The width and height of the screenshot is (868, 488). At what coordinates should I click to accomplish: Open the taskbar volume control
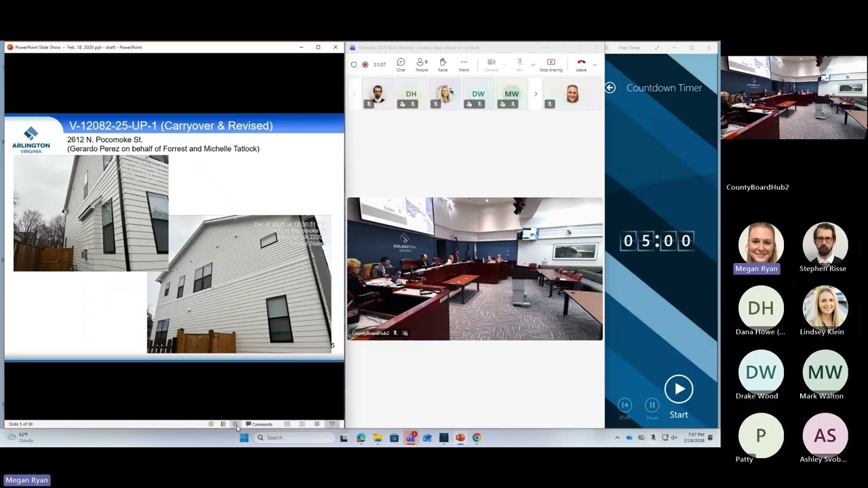[x=674, y=438]
